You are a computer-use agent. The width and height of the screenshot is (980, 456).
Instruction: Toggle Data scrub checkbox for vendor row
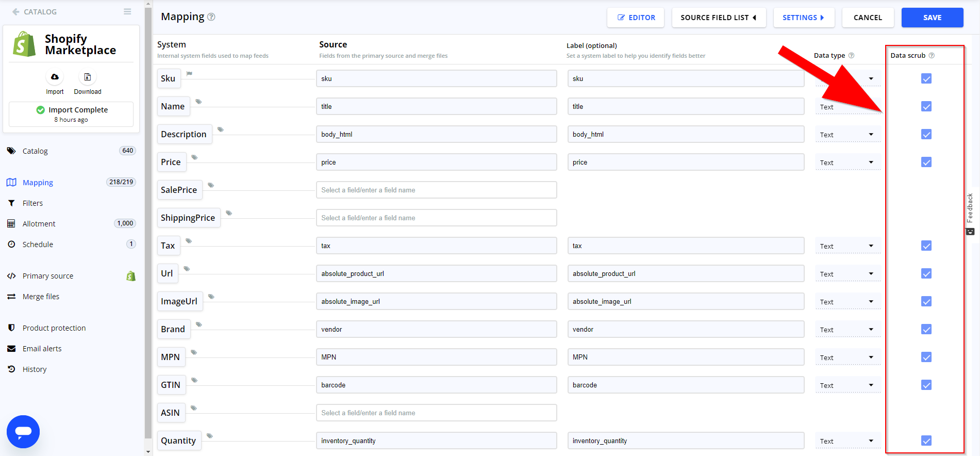(926, 329)
